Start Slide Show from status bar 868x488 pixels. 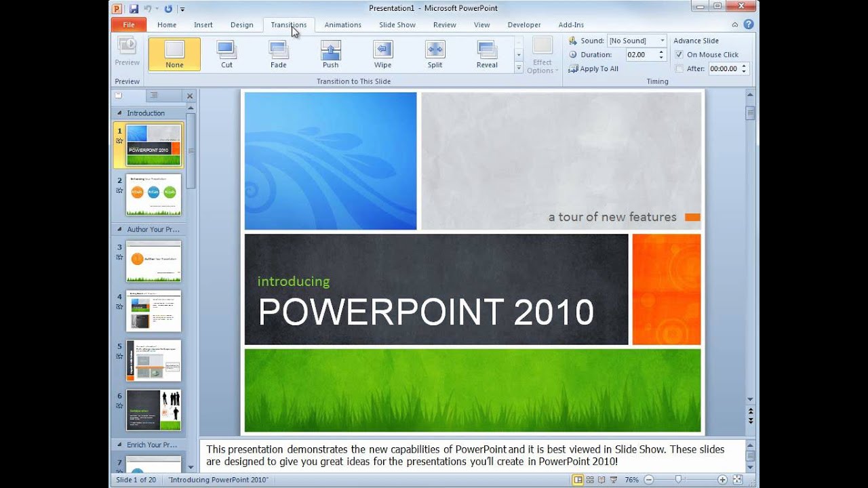point(613,480)
